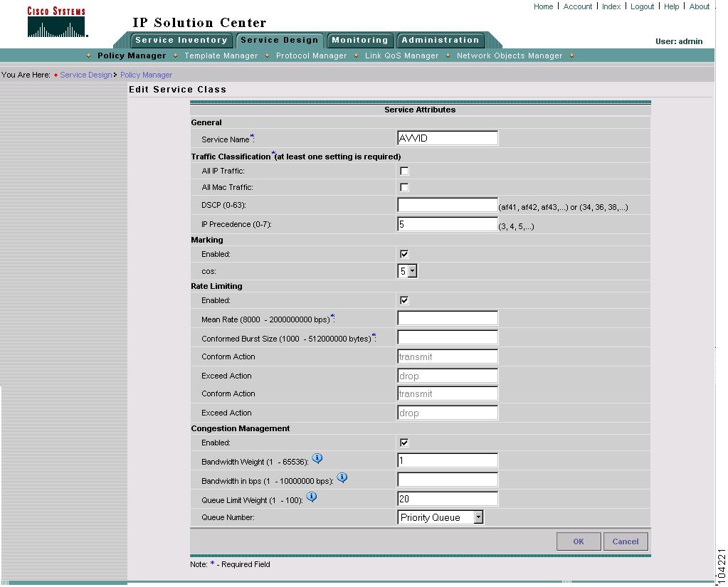Uncheck the Marking Enabled checkbox

point(404,254)
